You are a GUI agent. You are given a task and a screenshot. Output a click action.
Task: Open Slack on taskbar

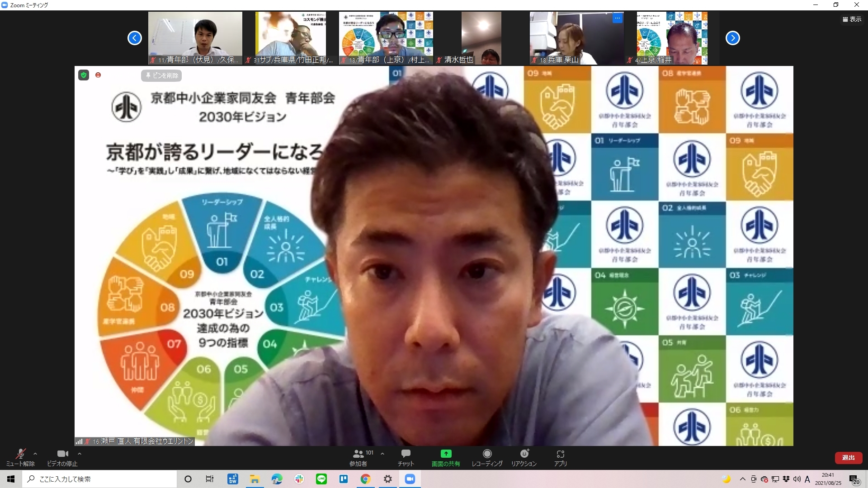299,479
